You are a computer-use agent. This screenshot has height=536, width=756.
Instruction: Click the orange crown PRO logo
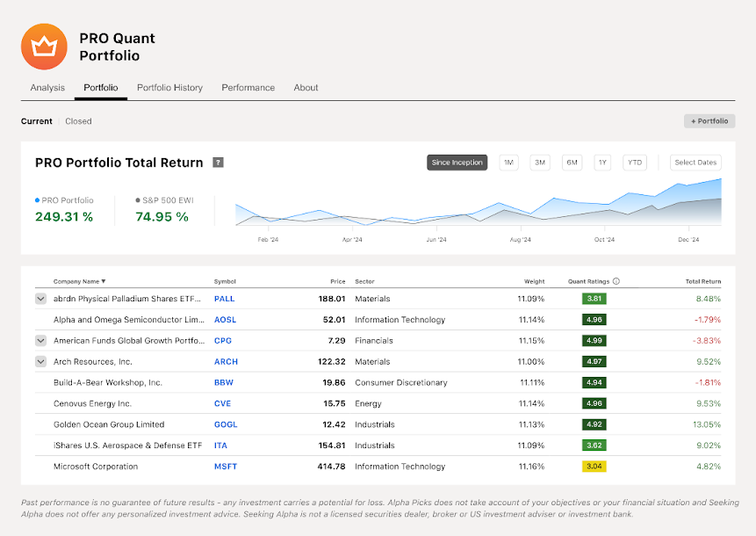point(44,47)
